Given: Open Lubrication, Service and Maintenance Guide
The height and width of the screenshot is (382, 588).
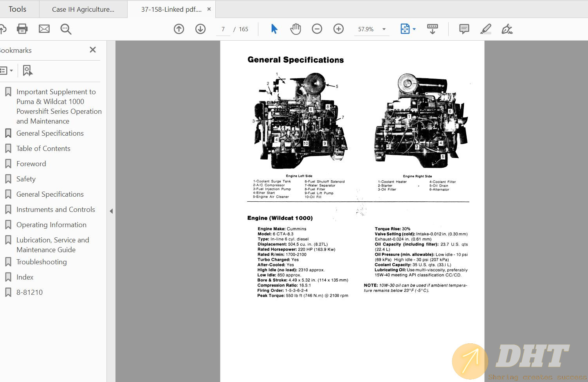Looking at the screenshot, I should pyautogui.click(x=53, y=245).
